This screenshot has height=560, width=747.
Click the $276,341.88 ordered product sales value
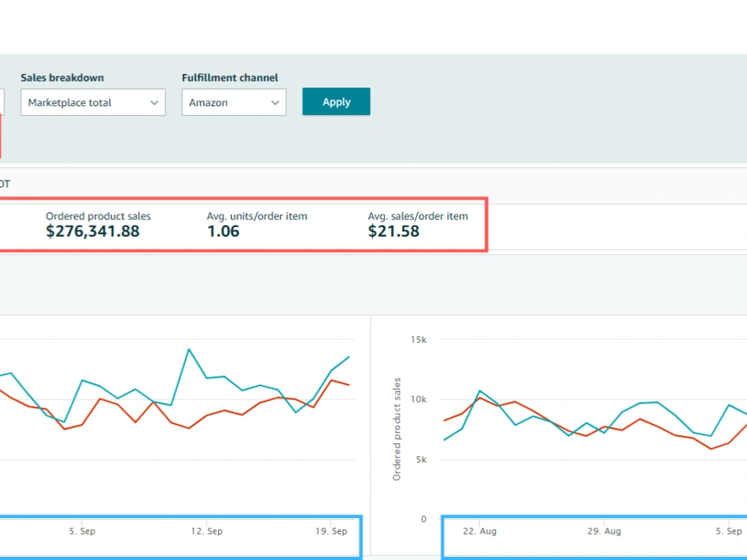pyautogui.click(x=93, y=231)
